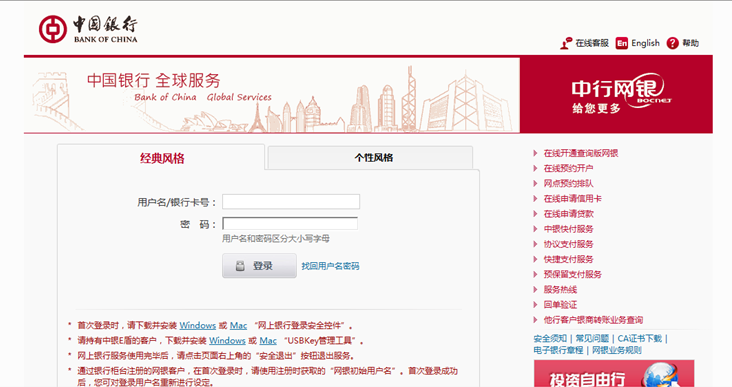Open 在线预约开户 link

point(568,168)
